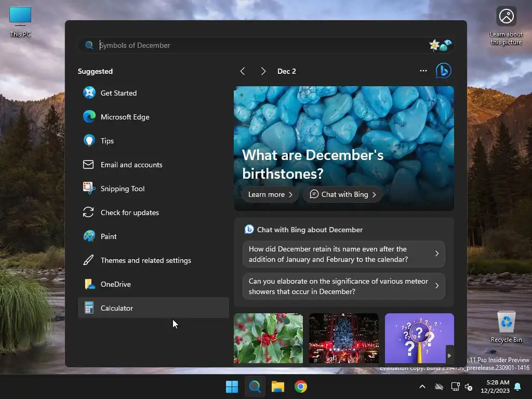Open File Explorer from taskbar
This screenshot has height=399, width=532.
pos(277,387)
